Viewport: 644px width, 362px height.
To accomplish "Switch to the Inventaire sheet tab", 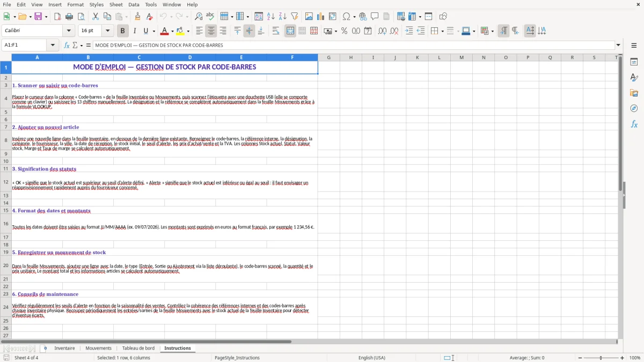I will point(64,349).
